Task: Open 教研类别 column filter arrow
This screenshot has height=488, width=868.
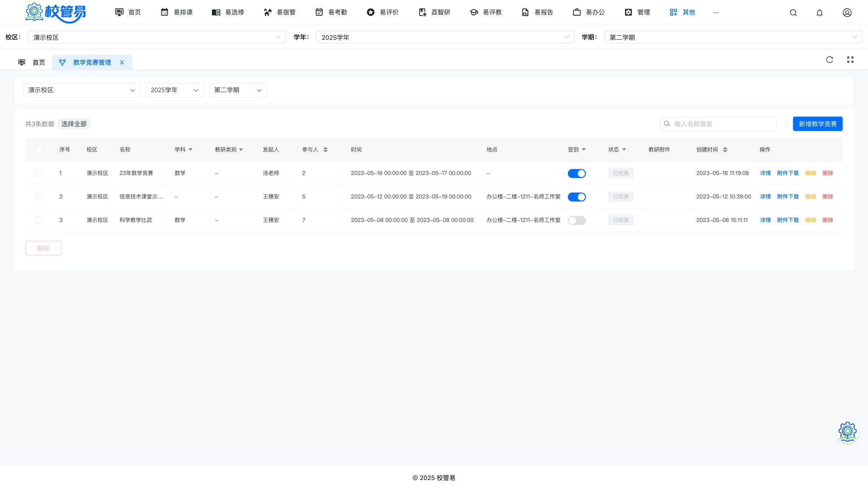Action: (x=241, y=150)
